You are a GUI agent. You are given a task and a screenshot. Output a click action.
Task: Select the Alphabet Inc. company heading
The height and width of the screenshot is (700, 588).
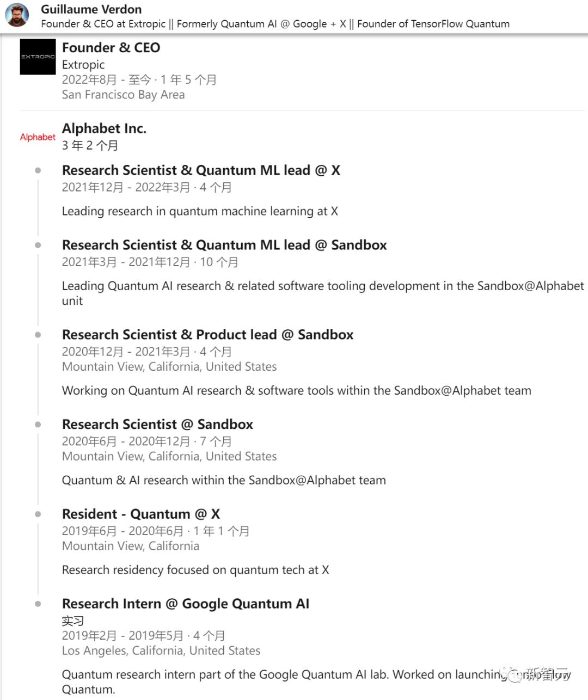click(x=104, y=128)
